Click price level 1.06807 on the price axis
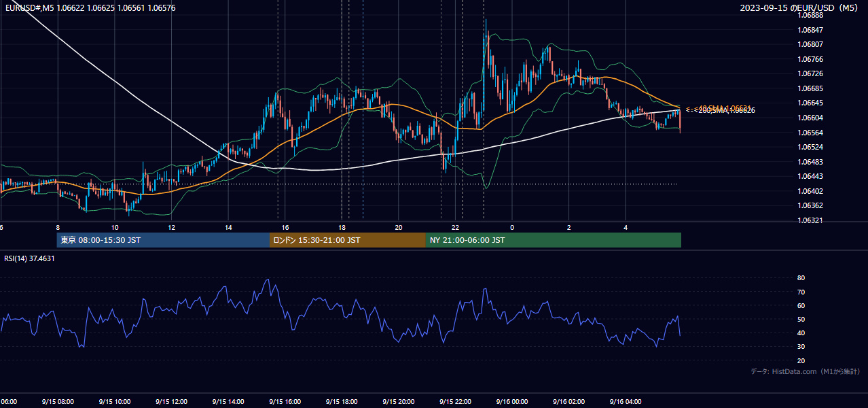The height and width of the screenshot is (408, 868). point(812,44)
